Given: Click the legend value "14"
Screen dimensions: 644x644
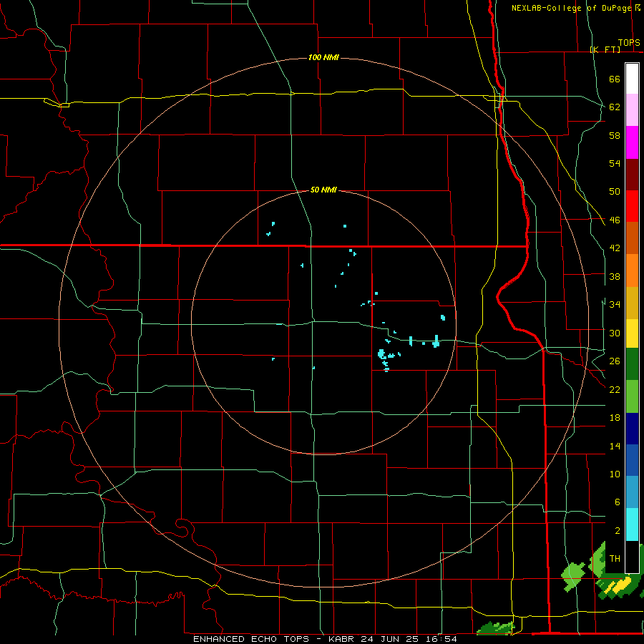Looking at the screenshot, I should (615, 447).
